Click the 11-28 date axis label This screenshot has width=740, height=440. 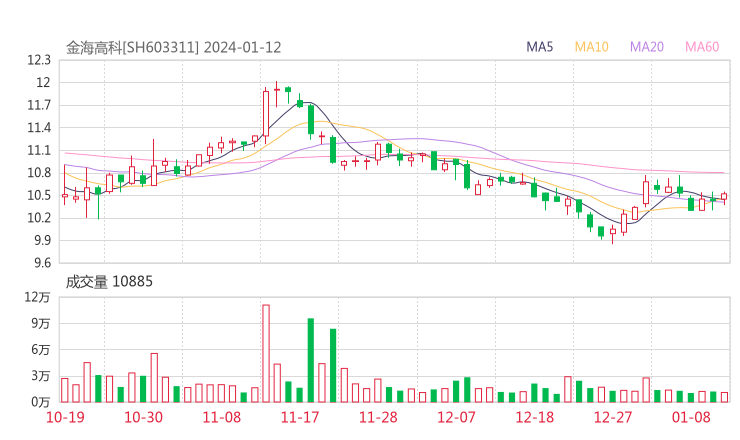click(378, 417)
